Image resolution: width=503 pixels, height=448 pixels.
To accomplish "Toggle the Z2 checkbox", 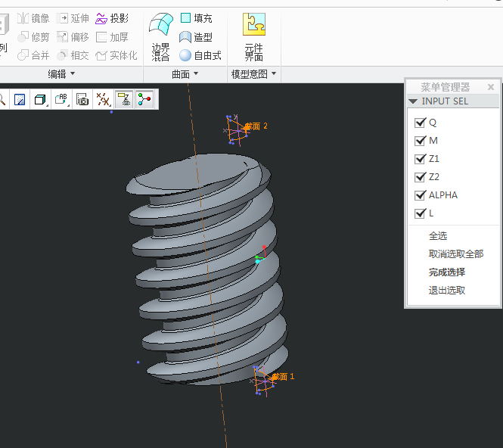I will (420, 177).
